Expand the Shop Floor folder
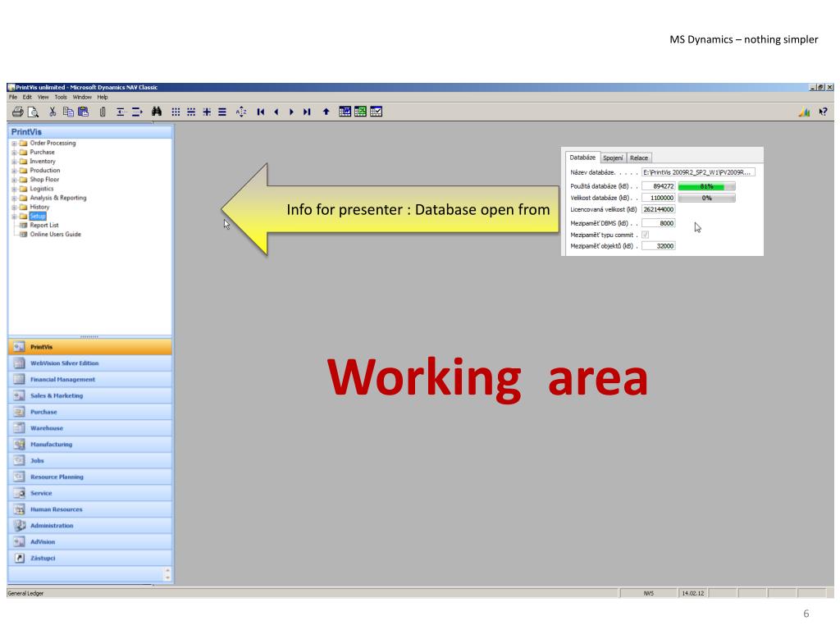Image resolution: width=840 pixels, height=630 pixels. coord(14,180)
